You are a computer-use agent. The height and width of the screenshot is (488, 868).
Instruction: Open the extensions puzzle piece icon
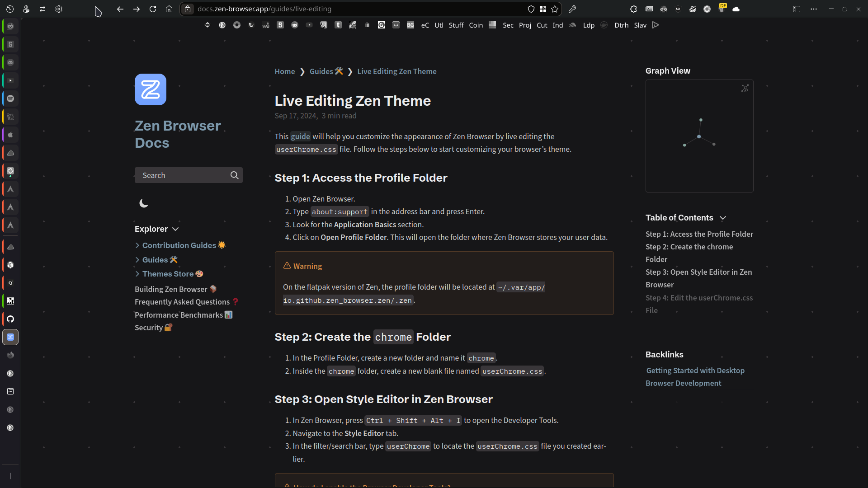pos(633,9)
